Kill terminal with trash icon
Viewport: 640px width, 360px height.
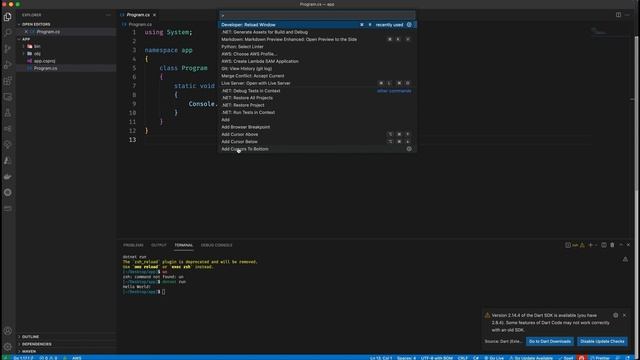[612, 245]
